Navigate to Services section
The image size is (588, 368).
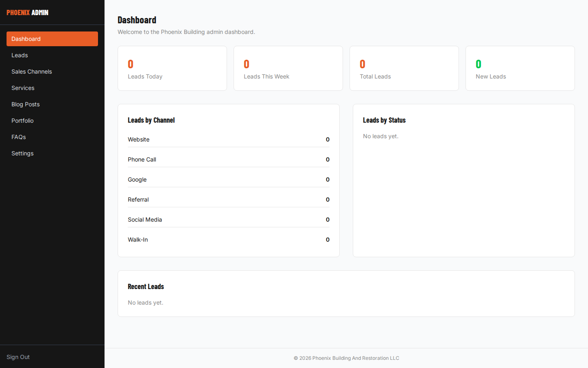(52, 88)
